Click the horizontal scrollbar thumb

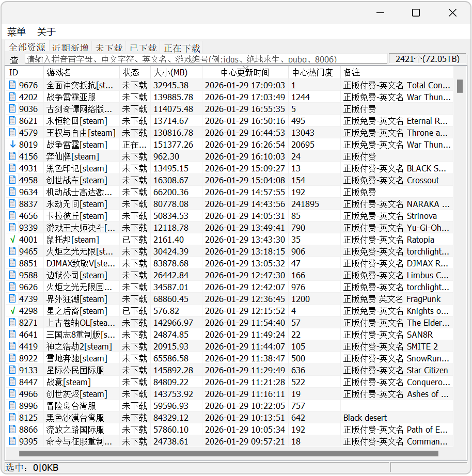[228, 453]
